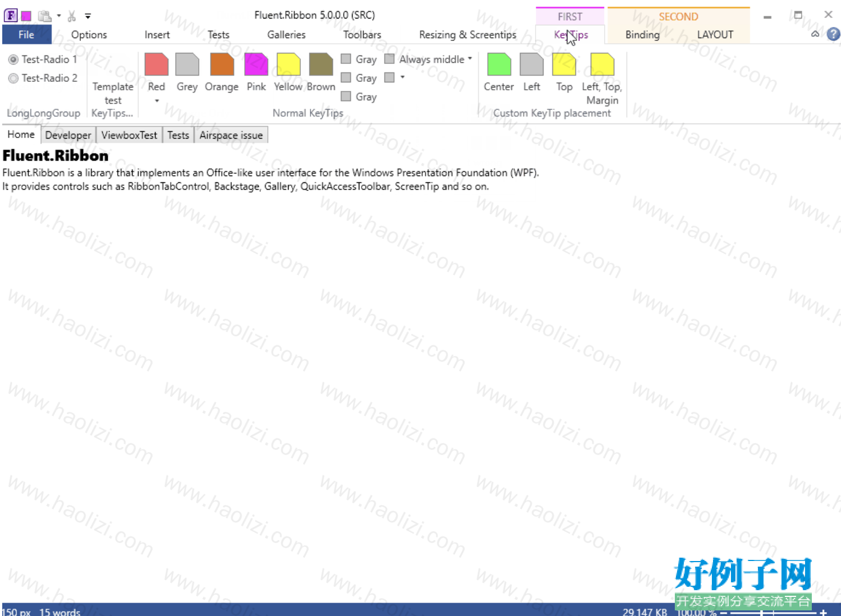The width and height of the screenshot is (841, 616).
Task: Switch to the Options ribbon tab
Action: point(89,35)
